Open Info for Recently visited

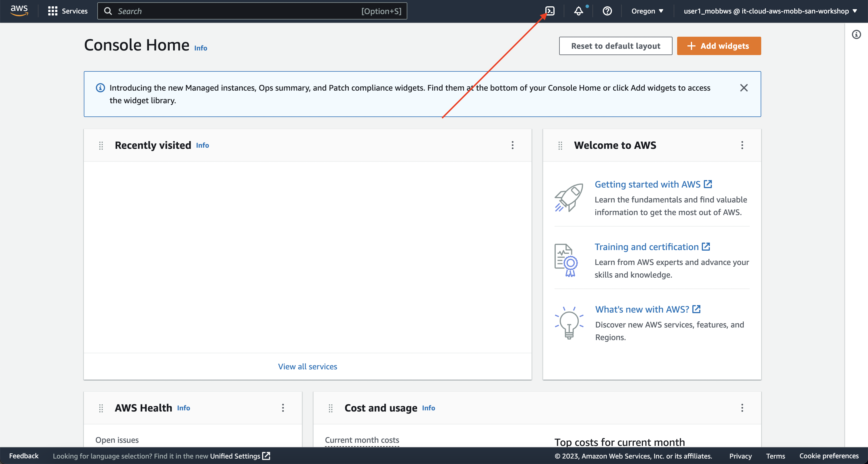203,145
